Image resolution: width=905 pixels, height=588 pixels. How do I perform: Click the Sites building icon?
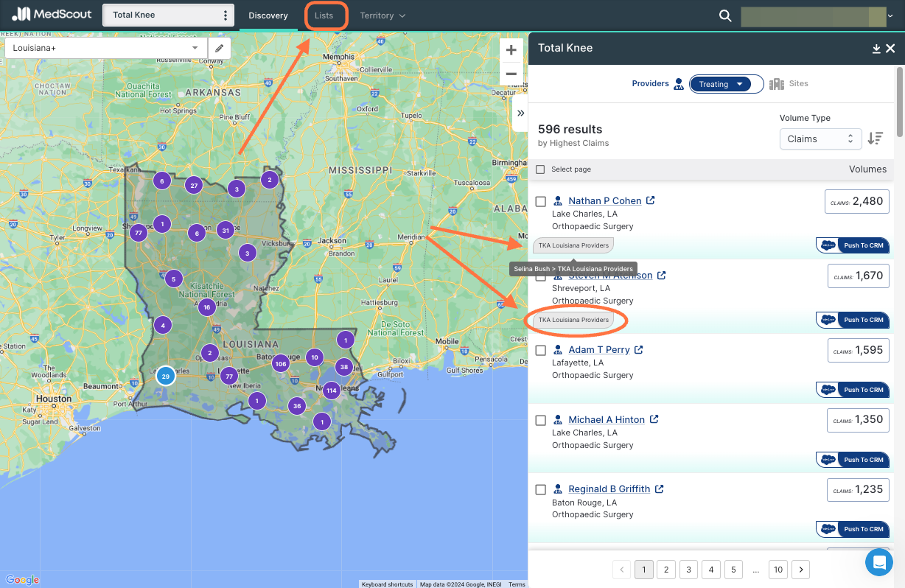click(776, 84)
